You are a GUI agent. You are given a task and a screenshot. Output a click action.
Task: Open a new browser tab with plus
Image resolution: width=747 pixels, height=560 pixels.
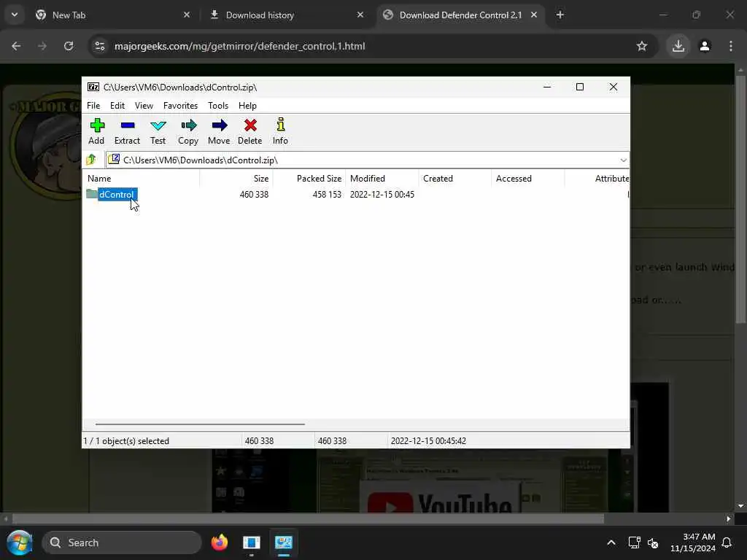point(560,15)
